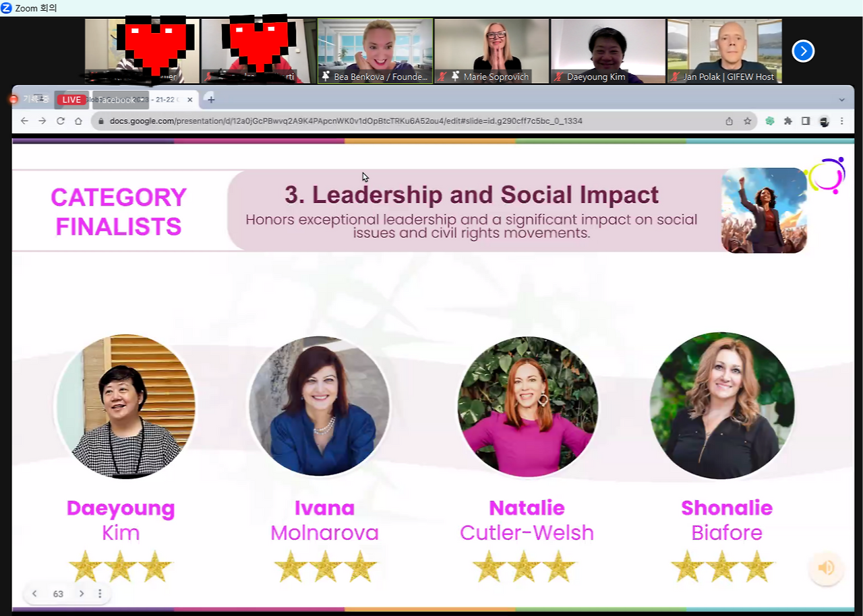Return to the previous slide
The image size is (863, 616).
point(34,594)
